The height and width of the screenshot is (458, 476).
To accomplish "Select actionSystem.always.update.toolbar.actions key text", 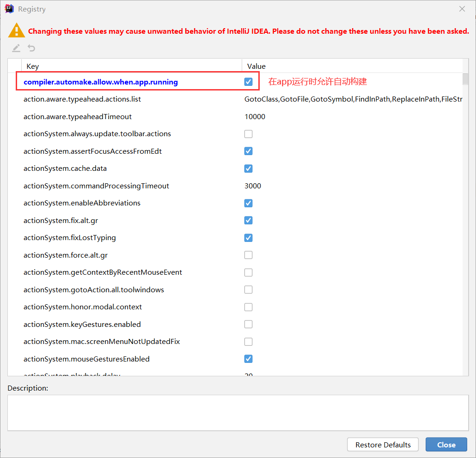I will coord(97,134).
